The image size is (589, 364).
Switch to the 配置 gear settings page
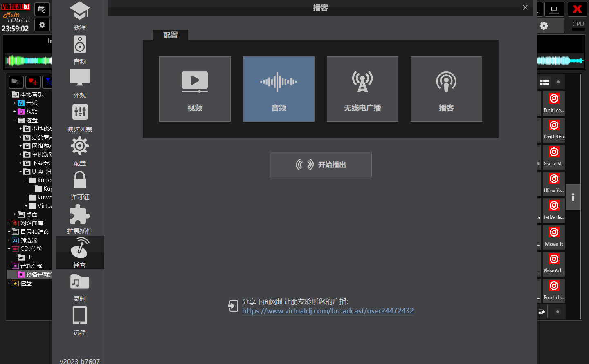pos(80,151)
